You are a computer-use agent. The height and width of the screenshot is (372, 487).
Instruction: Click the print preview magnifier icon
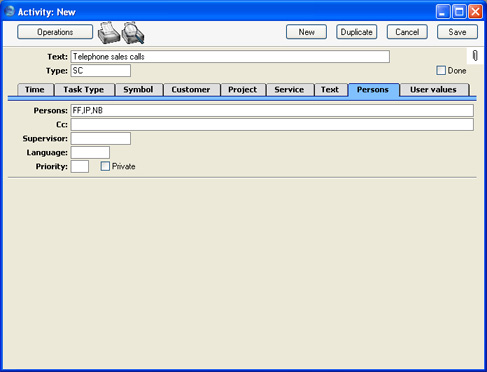133,33
